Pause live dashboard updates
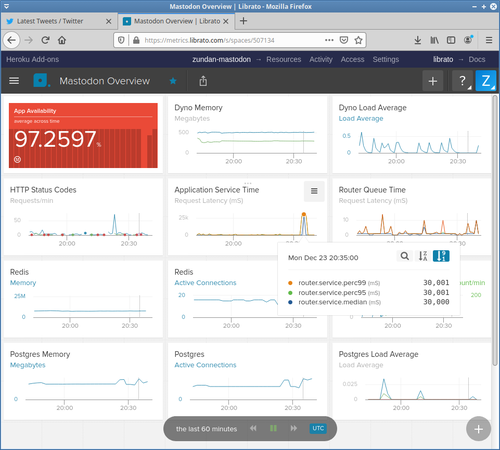This screenshot has width=500, height=450. (x=273, y=428)
